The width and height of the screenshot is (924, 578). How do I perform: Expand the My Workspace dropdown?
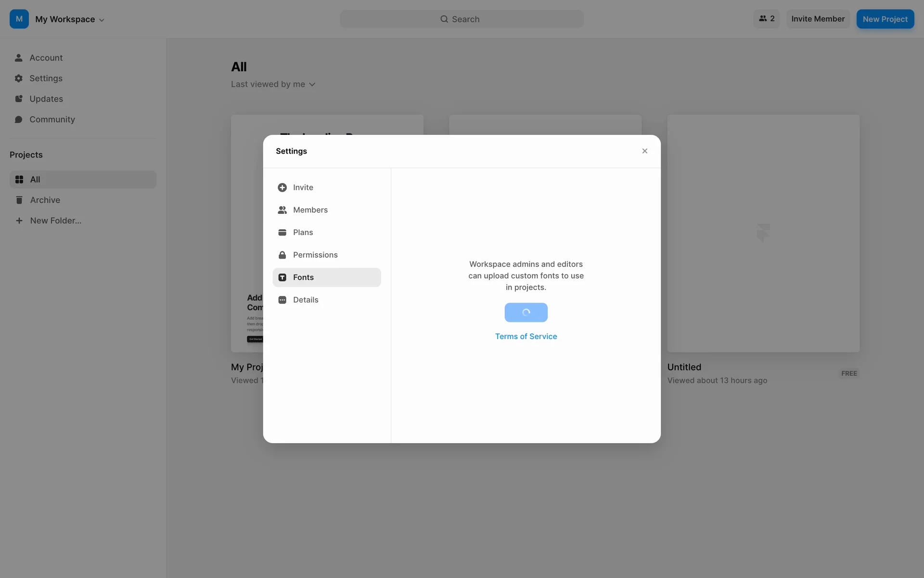tap(70, 19)
